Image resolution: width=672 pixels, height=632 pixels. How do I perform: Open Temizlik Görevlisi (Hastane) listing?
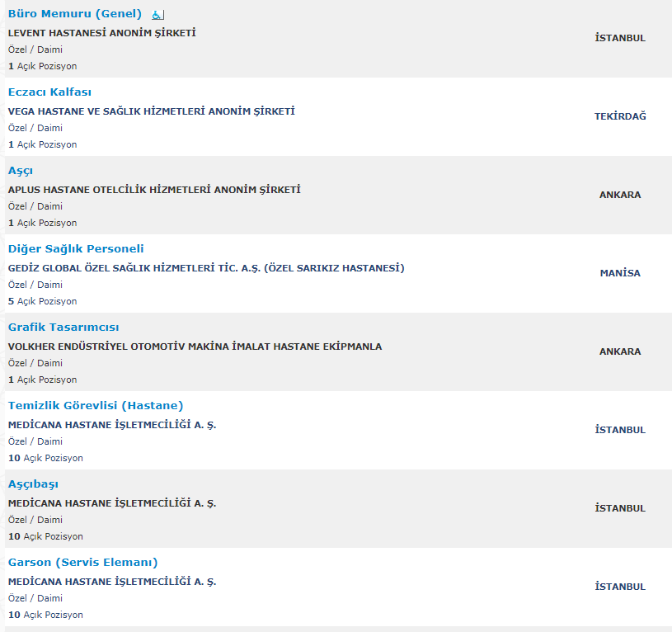click(96, 406)
